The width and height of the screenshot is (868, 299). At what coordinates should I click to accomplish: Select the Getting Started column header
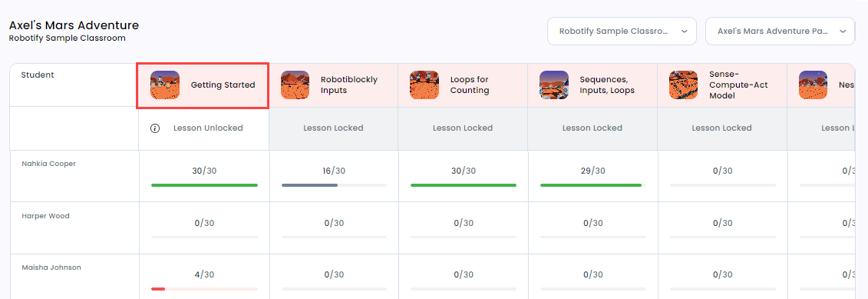(x=203, y=85)
